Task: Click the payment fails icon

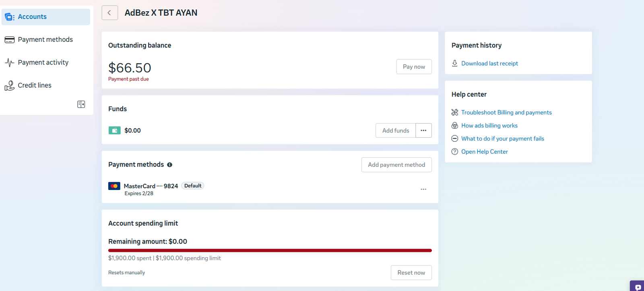Action: (x=455, y=138)
